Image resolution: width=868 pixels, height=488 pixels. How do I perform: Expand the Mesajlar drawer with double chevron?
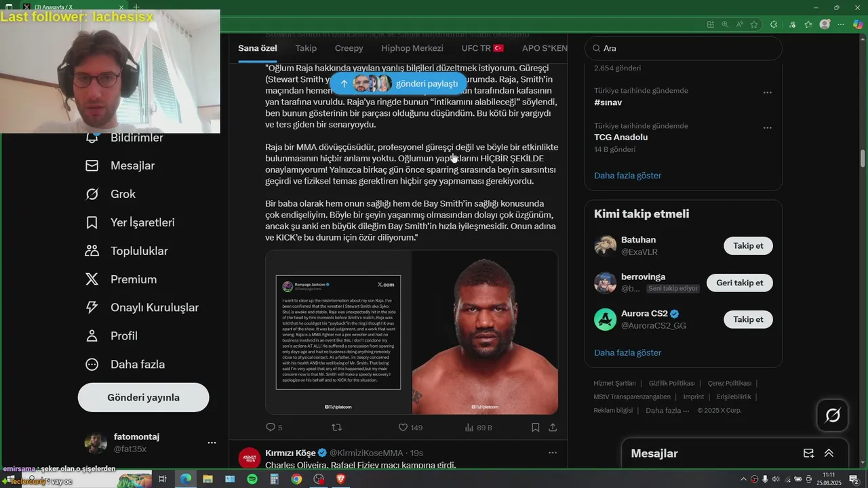[x=829, y=453]
